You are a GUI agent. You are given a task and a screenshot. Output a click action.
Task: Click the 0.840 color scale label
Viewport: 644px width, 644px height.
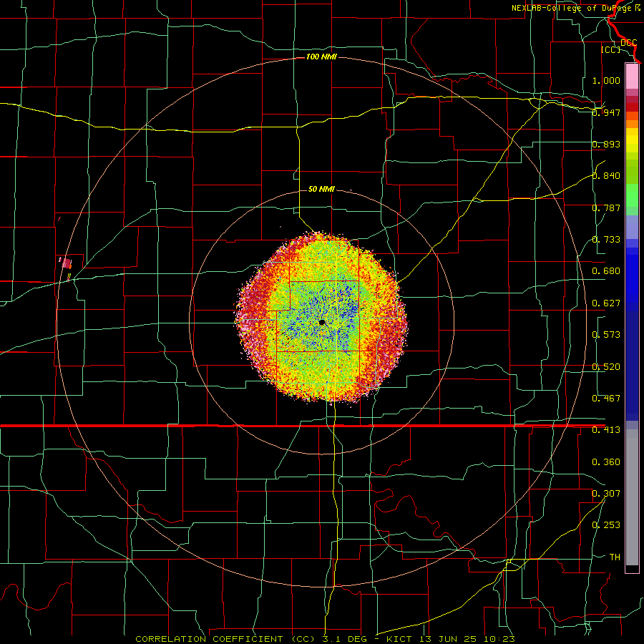(606, 176)
